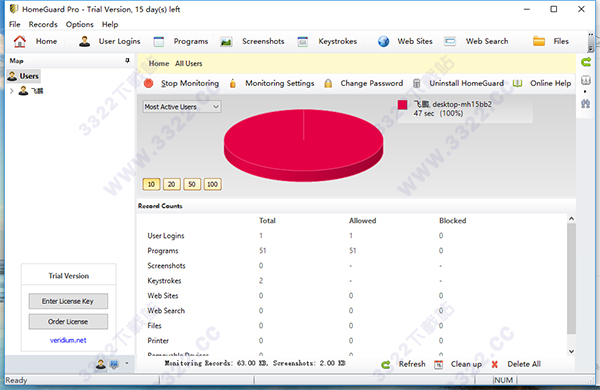Viewport: 600px width, 390px height.
Task: Click the red legend color swatch
Action: point(402,105)
